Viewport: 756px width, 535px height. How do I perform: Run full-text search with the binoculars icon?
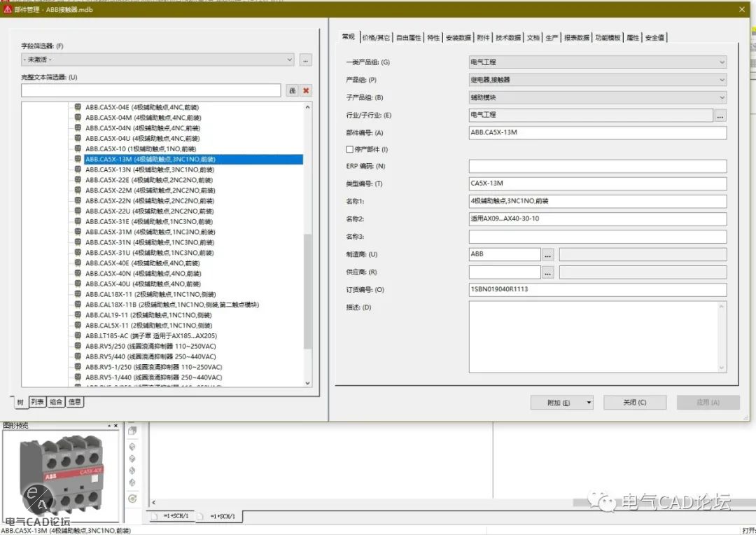[292, 90]
